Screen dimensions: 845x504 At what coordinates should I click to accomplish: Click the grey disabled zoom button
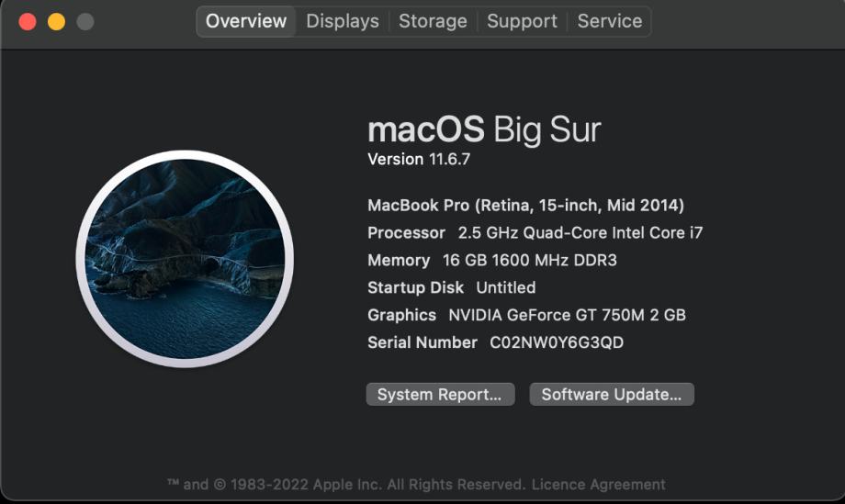(x=84, y=21)
